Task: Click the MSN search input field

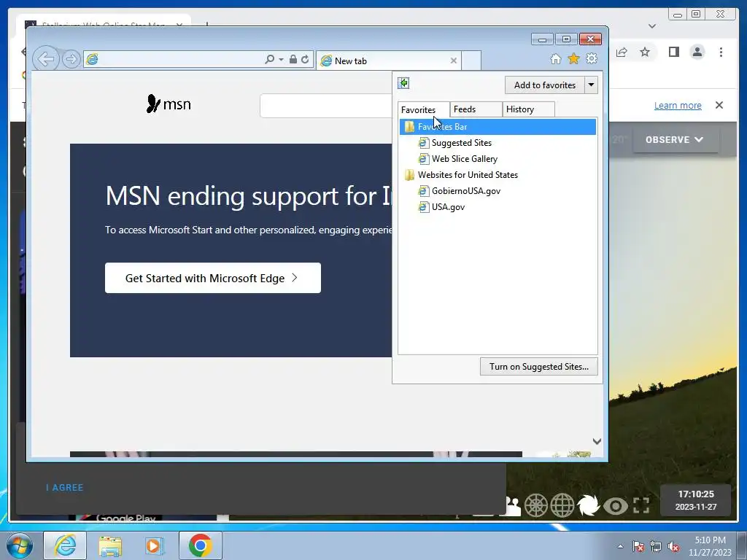Action: (326, 106)
